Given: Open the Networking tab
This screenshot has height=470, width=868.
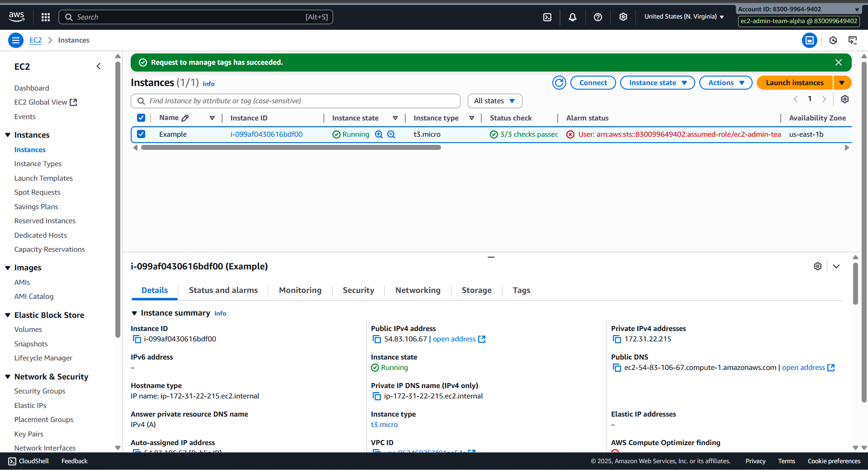Looking at the screenshot, I should (x=417, y=290).
